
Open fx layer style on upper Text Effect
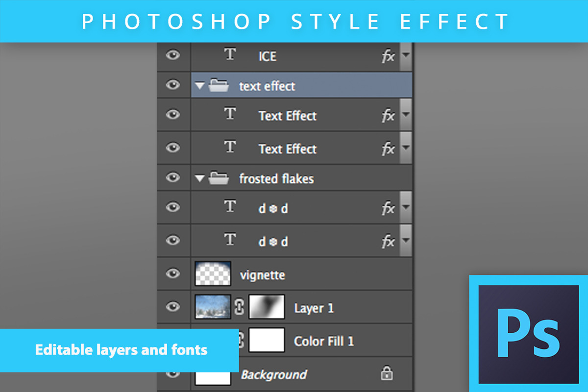tap(388, 116)
